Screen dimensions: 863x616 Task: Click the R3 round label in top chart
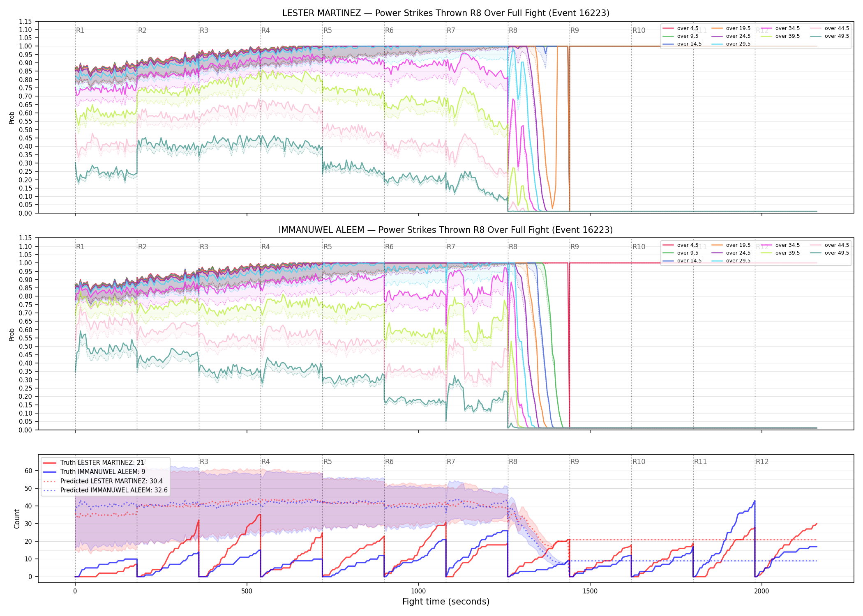coord(204,30)
